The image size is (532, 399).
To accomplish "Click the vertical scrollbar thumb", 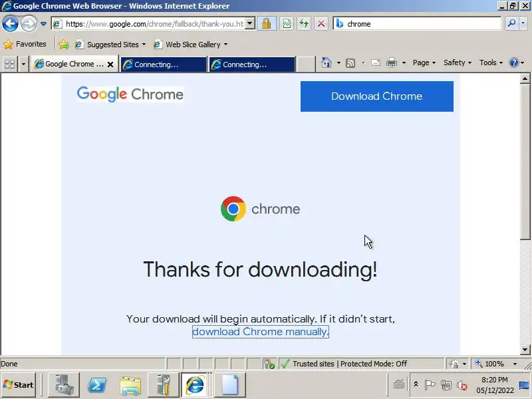I will tap(525, 162).
